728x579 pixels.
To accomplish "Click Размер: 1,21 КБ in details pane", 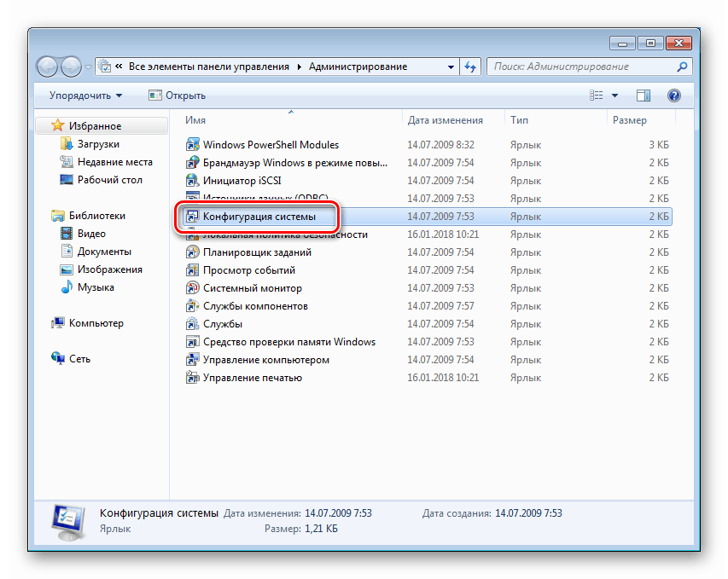I will point(301,529).
